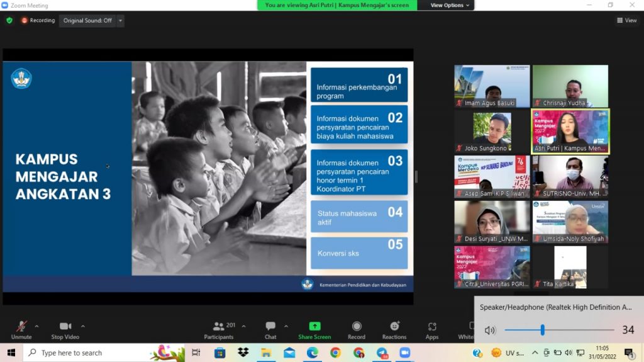644x362 pixels.
Task: Stop video using the camera icon
Action: coord(65,329)
